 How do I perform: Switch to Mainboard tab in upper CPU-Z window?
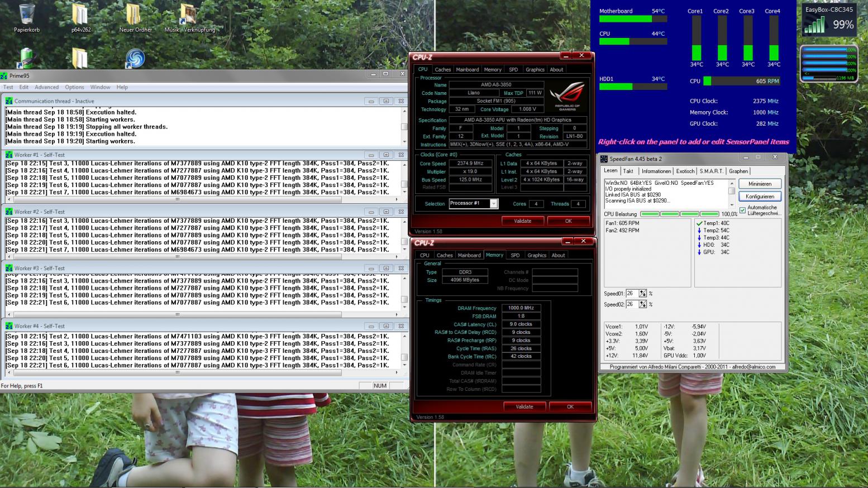(x=468, y=70)
